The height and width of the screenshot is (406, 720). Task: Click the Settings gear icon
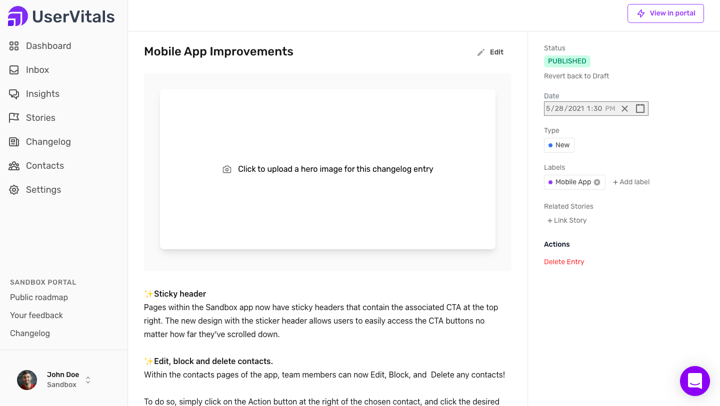point(14,190)
